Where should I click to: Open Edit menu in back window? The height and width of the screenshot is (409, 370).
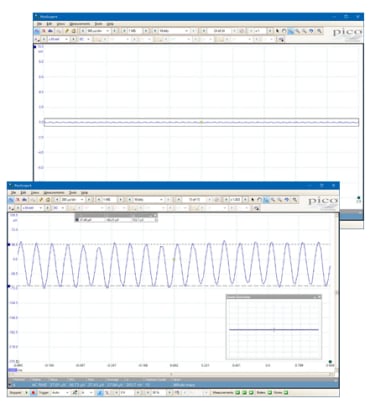click(49, 24)
